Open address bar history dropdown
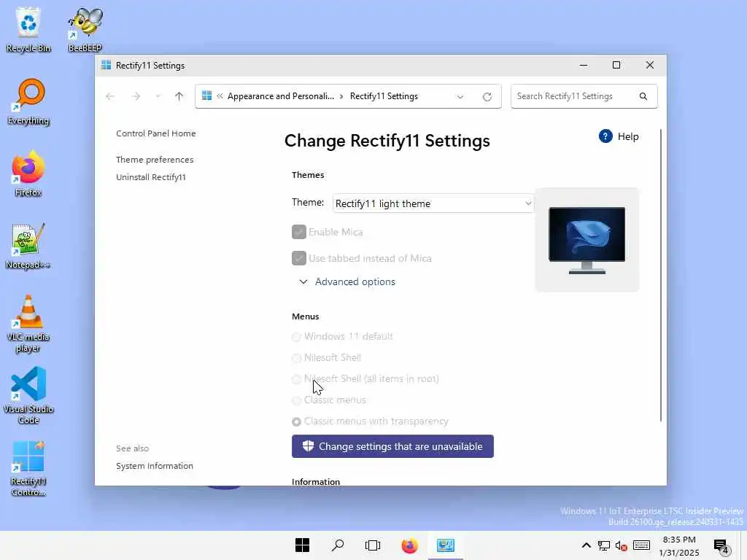The width and height of the screenshot is (747, 560). point(460,97)
